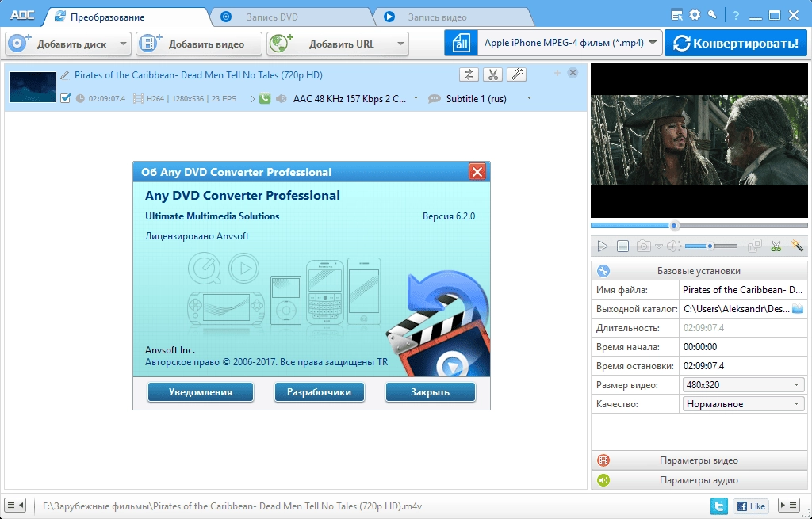Click the detach preview window icon
The height and width of the screenshot is (519, 812).
point(755,246)
